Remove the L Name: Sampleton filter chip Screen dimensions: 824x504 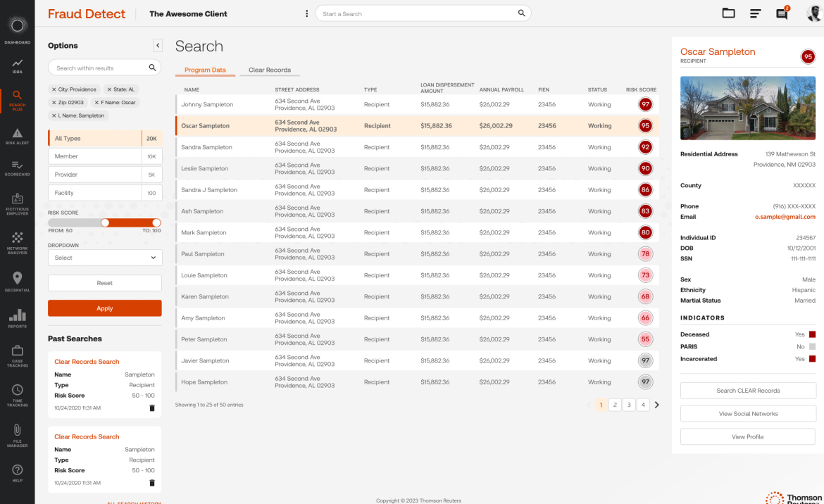[54, 115]
